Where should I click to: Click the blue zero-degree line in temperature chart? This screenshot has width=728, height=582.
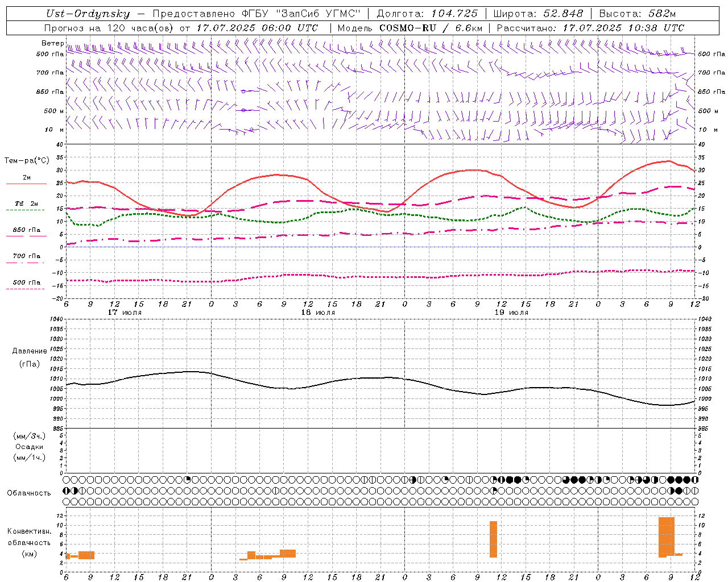click(x=380, y=247)
